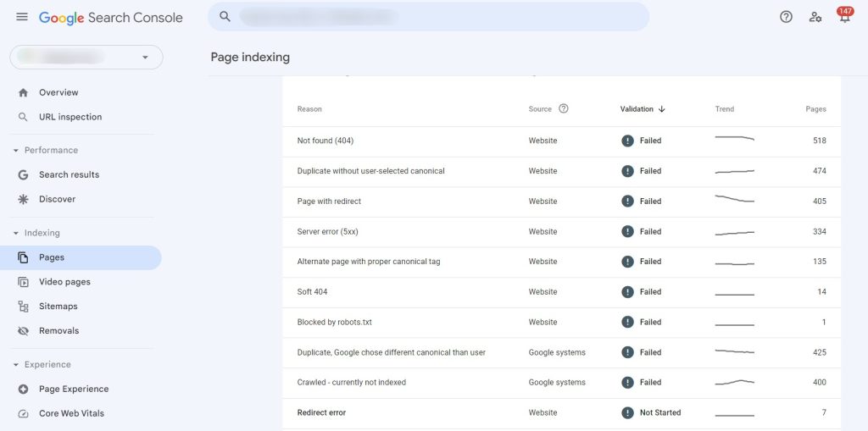This screenshot has height=431, width=868.
Task: Open the hamburger main menu
Action: click(x=22, y=17)
